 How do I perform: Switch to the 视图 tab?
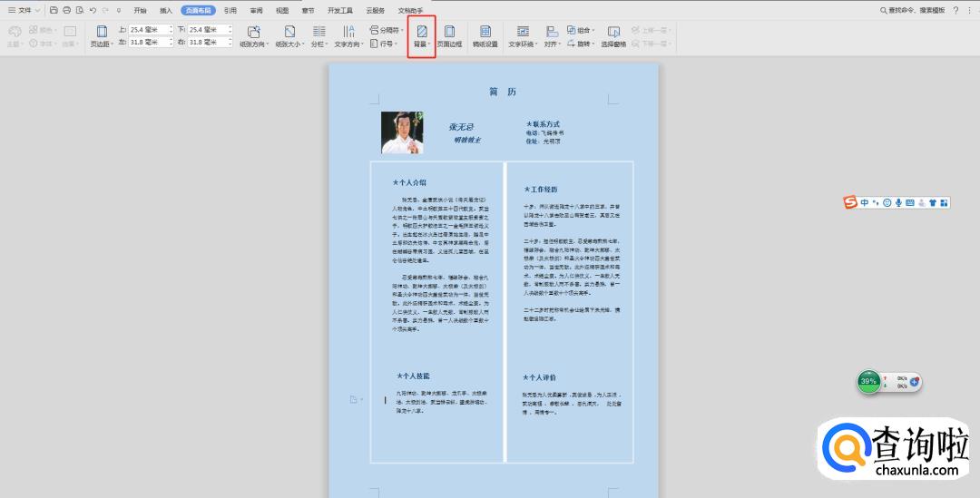pos(282,11)
